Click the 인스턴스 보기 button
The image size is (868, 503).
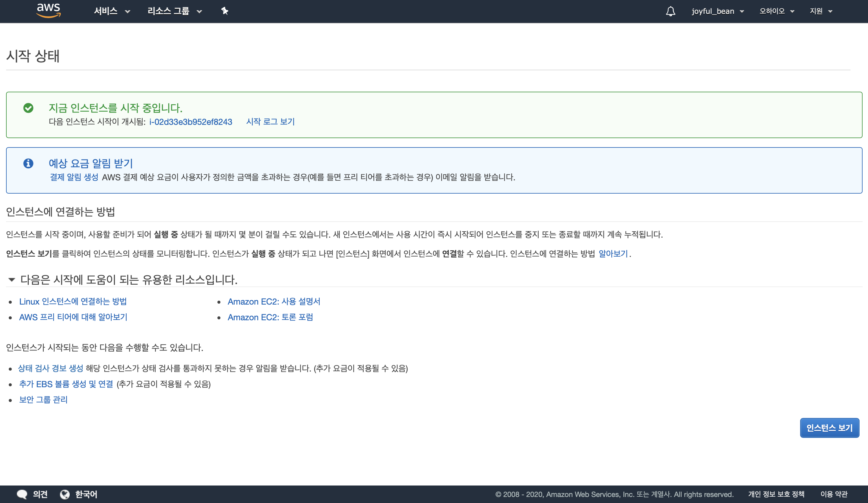tap(829, 428)
